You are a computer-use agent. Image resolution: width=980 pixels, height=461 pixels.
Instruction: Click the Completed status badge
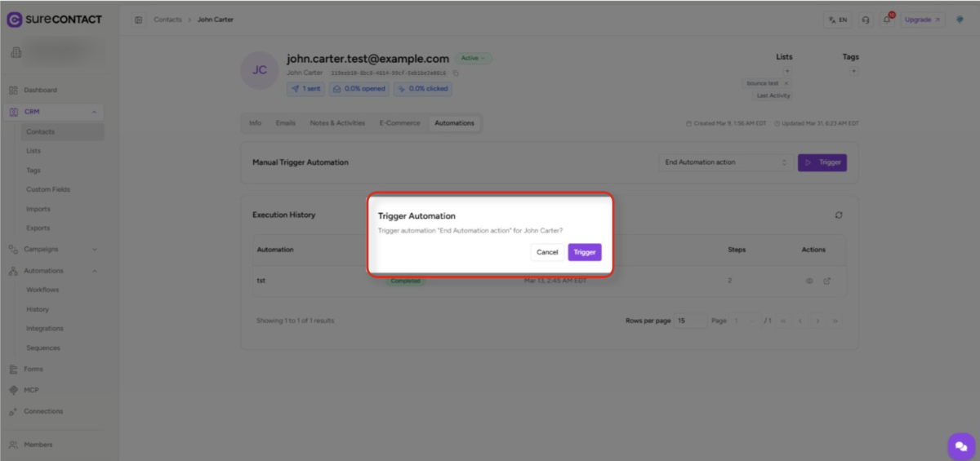[x=405, y=281]
